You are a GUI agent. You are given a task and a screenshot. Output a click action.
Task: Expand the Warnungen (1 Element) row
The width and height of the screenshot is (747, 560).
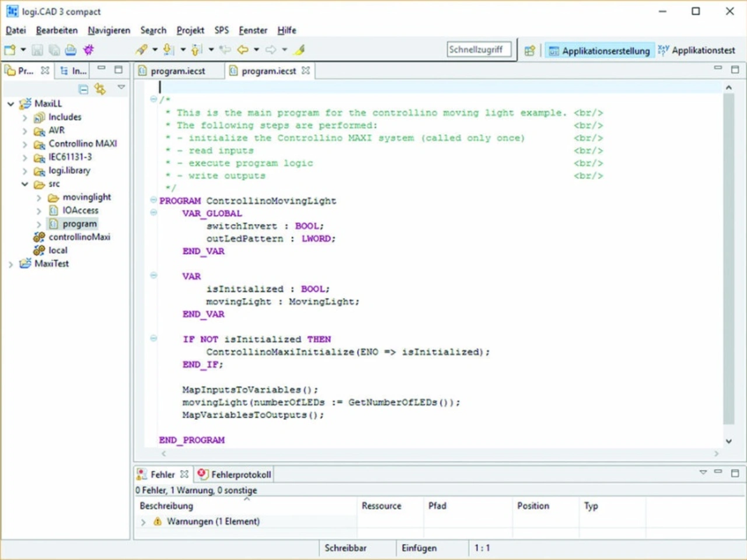(144, 522)
